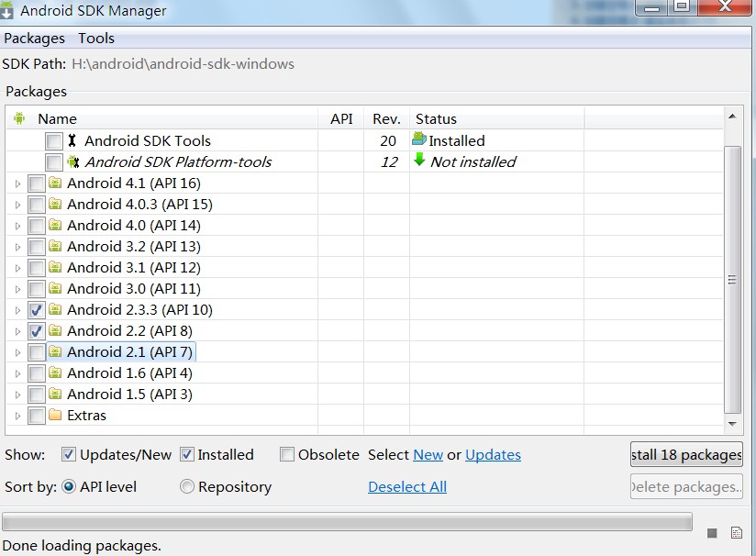Click the scrollbar up arrow in packages list
756x556 pixels.
point(732,117)
